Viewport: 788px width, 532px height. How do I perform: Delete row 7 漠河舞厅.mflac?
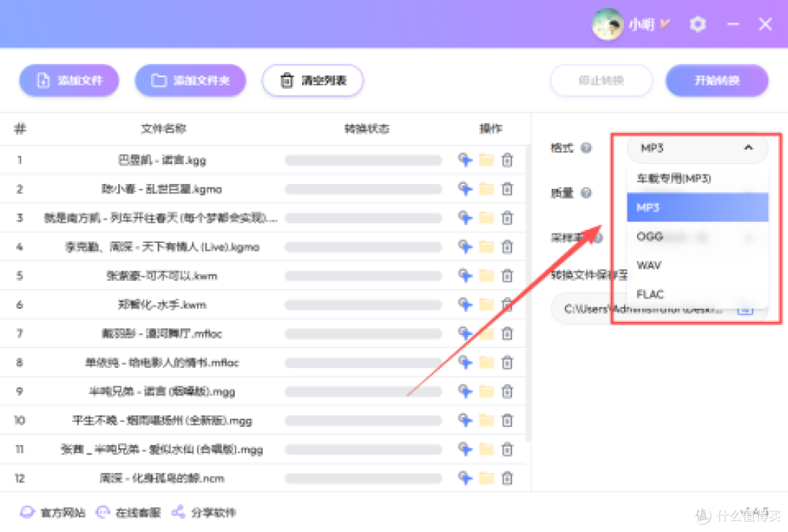coord(507,334)
